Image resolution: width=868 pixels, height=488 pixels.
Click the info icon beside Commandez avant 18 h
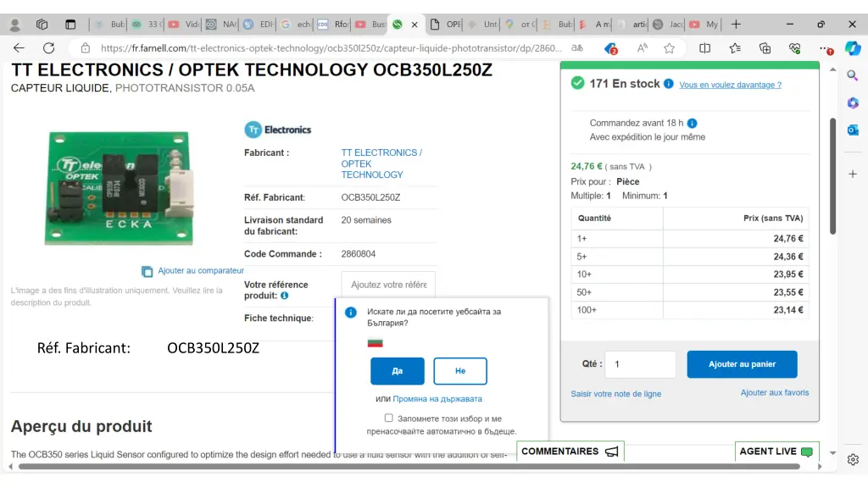(692, 124)
